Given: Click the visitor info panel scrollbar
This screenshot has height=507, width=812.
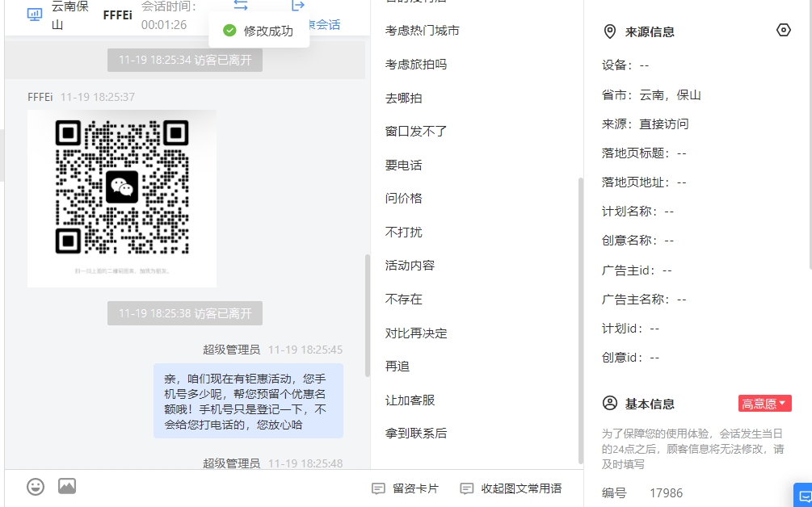Looking at the screenshot, I should pyautogui.click(x=810, y=135).
